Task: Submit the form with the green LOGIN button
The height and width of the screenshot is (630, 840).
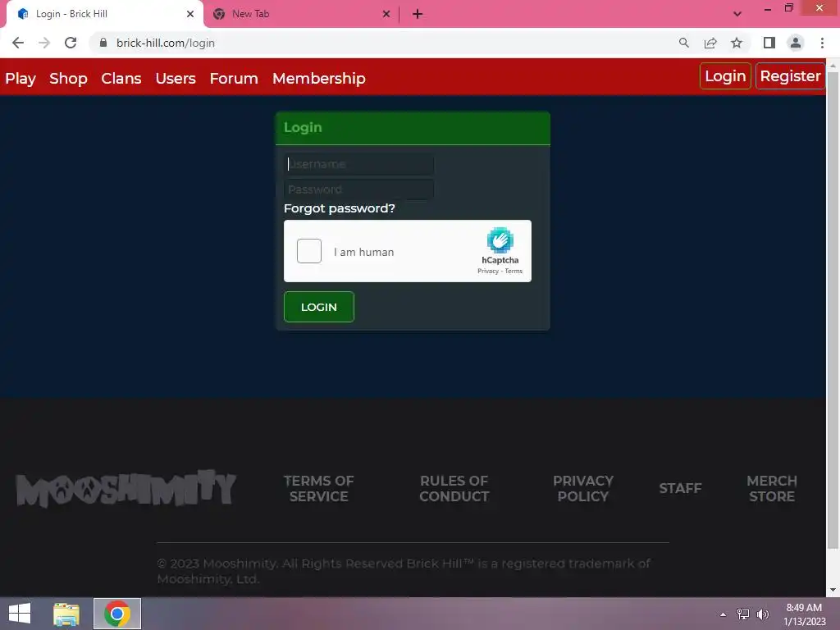Action: click(319, 307)
